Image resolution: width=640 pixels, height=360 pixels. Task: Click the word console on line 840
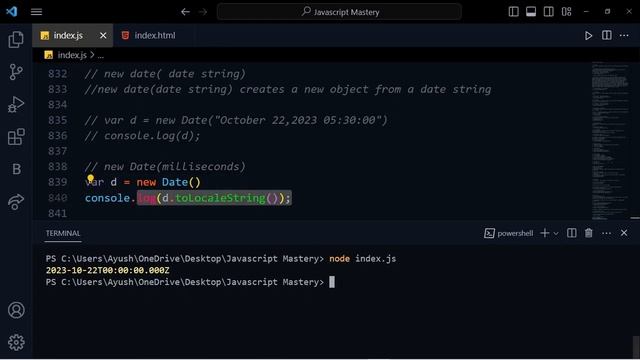click(107, 198)
